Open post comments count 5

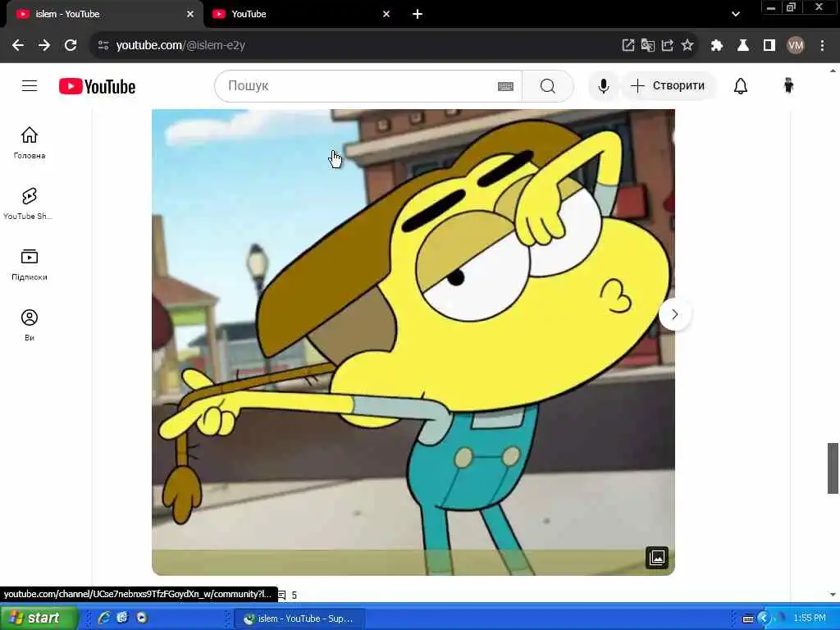pos(288,595)
